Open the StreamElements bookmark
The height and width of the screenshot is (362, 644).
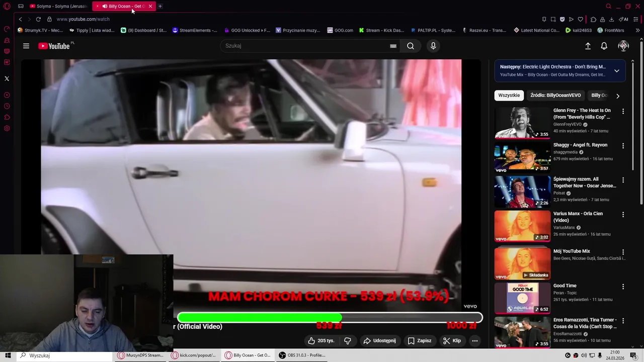point(195,30)
